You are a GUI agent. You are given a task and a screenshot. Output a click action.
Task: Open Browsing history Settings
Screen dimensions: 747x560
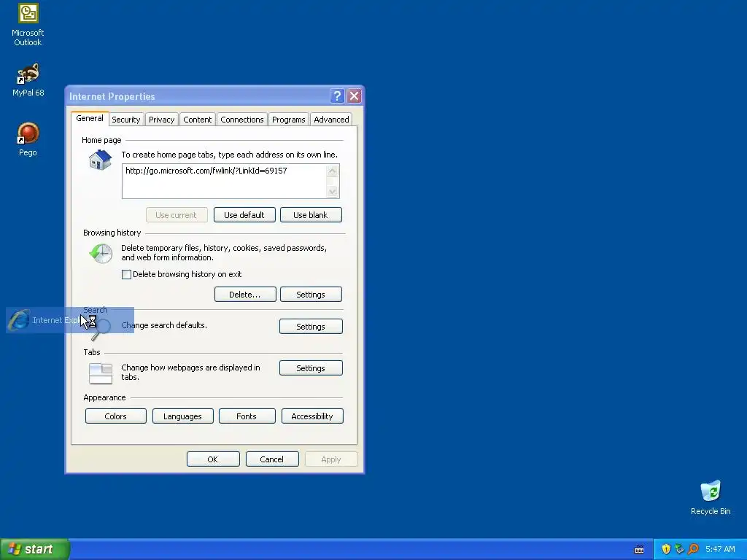(x=311, y=295)
